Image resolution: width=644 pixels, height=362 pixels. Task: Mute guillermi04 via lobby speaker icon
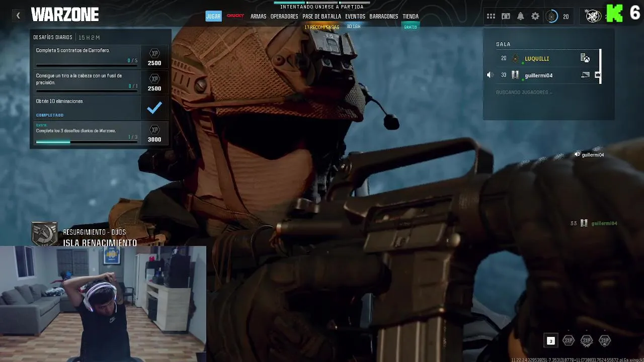tap(490, 75)
